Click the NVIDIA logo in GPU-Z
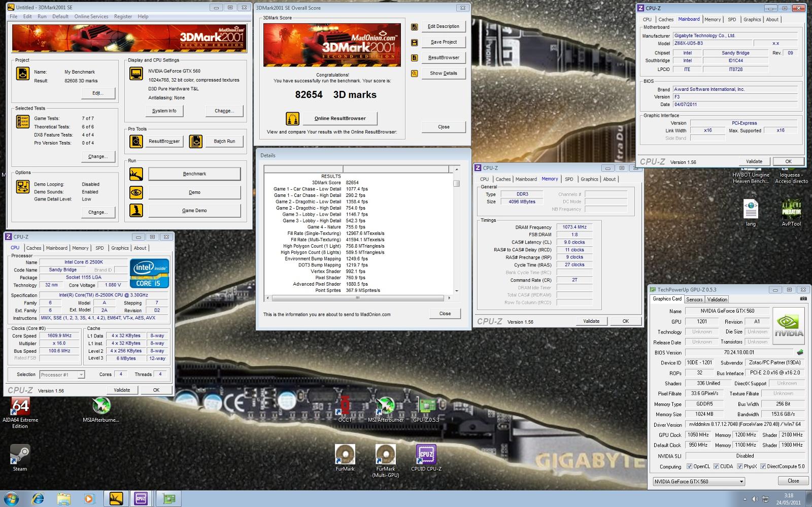The image size is (812, 507). (x=789, y=326)
